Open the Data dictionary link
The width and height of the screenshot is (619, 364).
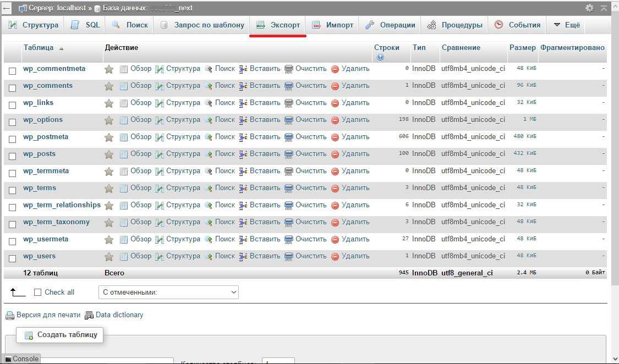point(119,315)
